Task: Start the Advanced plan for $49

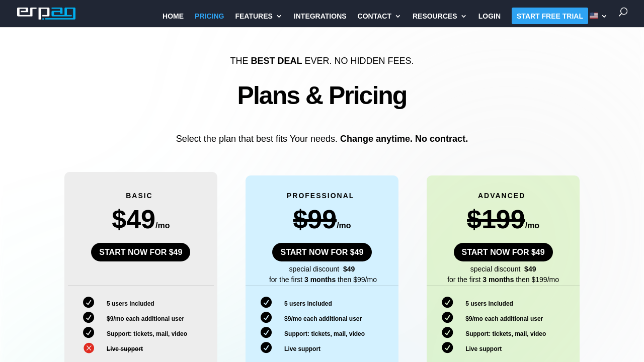Action: pyautogui.click(x=503, y=252)
